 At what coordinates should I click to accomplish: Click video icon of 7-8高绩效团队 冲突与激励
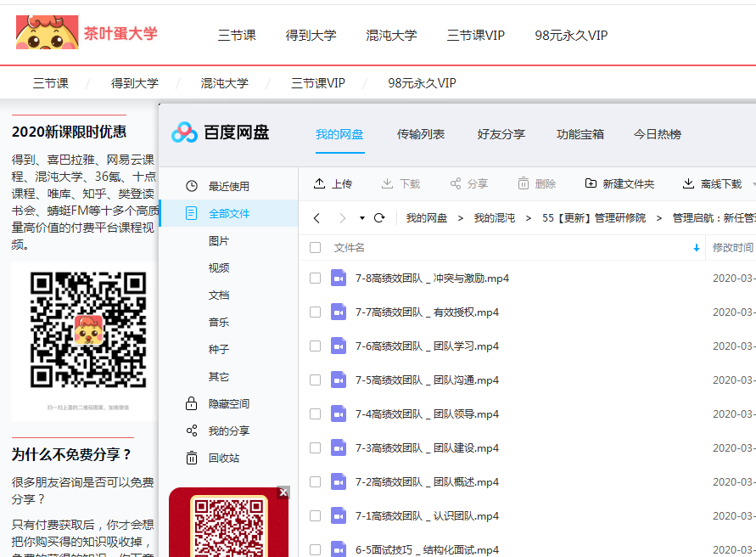point(339,278)
